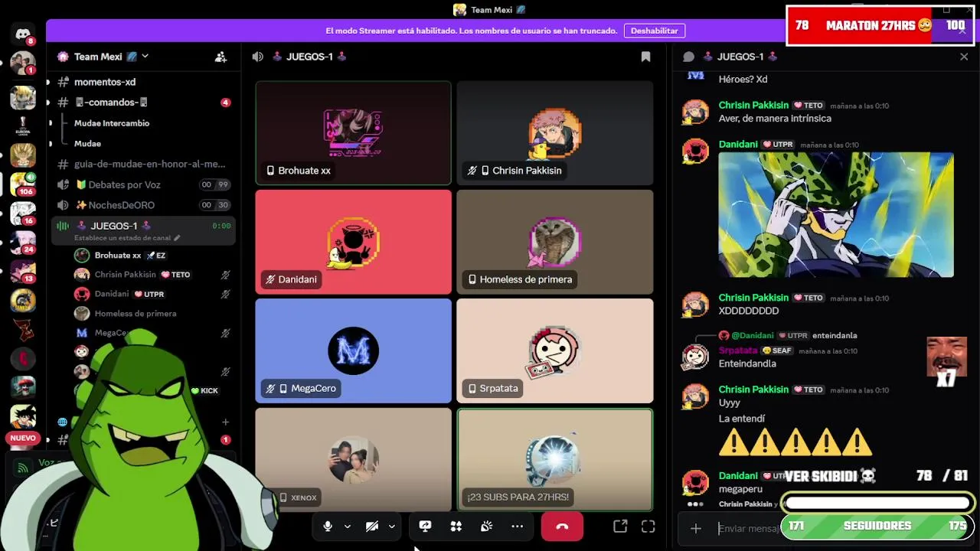Click the plus attachment icon in message box
This screenshot has height=551, width=980.
tap(695, 528)
